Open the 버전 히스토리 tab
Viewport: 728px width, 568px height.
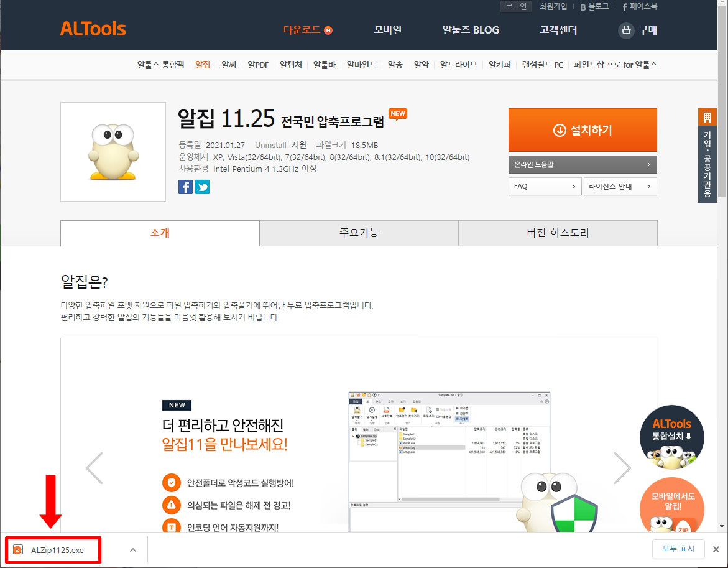tap(557, 233)
